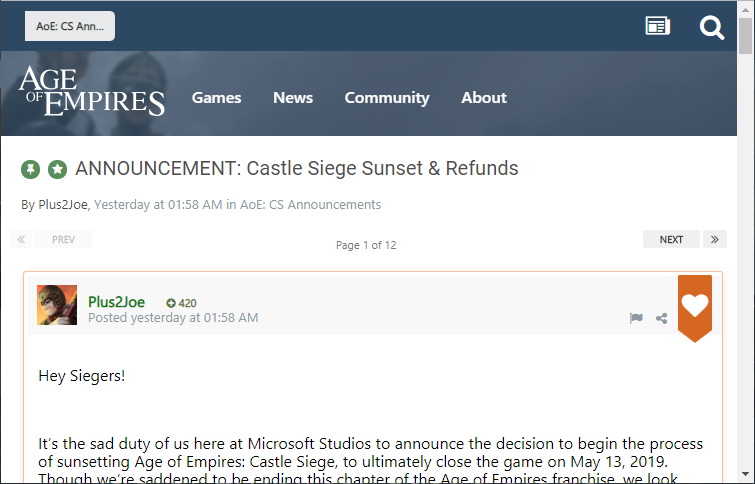Go to NEXT page of topic
This screenshot has width=755, height=484.
pyautogui.click(x=671, y=239)
